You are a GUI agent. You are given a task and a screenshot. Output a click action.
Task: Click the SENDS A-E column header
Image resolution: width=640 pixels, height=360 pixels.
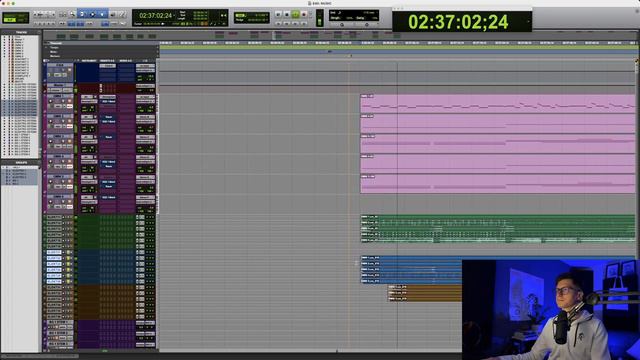pyautogui.click(x=126, y=61)
